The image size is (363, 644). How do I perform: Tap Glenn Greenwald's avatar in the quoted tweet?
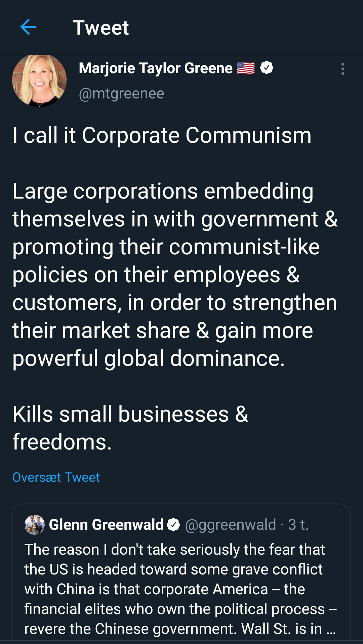(34, 524)
